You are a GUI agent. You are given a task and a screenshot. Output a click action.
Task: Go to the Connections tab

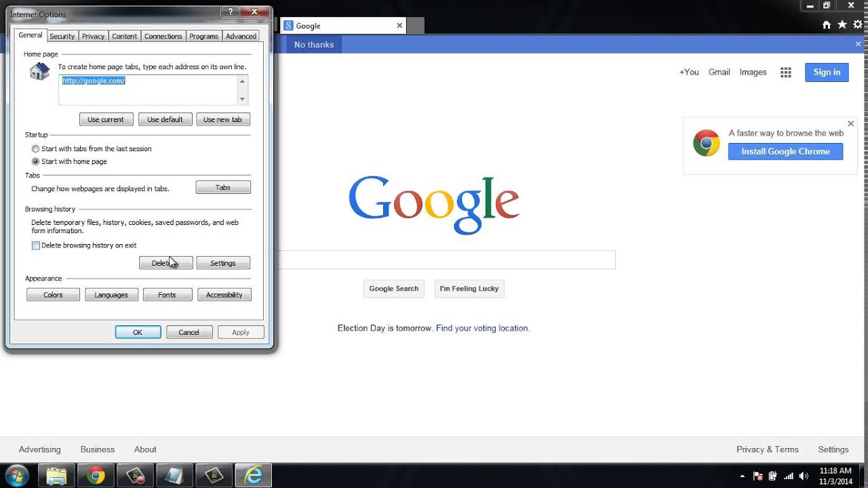pos(163,36)
